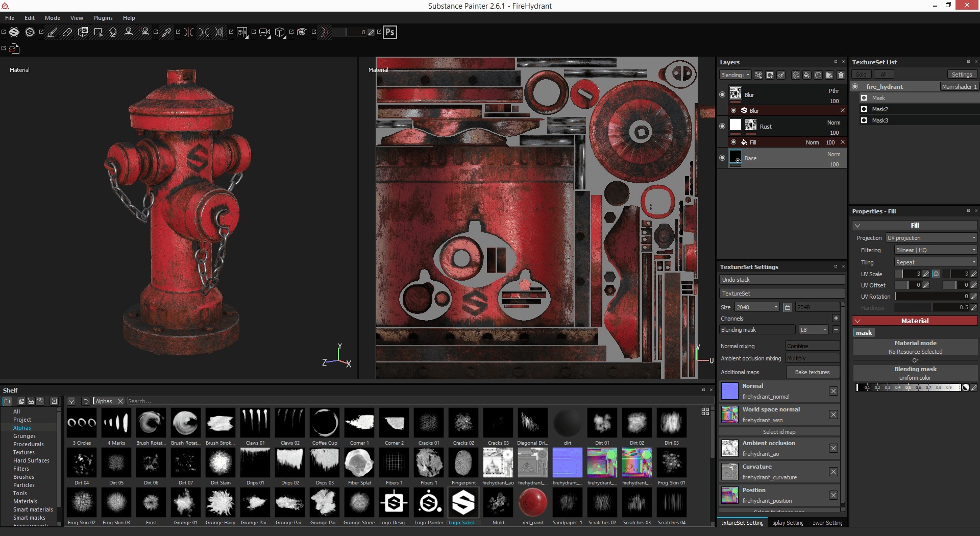The width and height of the screenshot is (980, 536).
Task: Click the symmetry toggle icon in toolbar
Action: pos(189,32)
